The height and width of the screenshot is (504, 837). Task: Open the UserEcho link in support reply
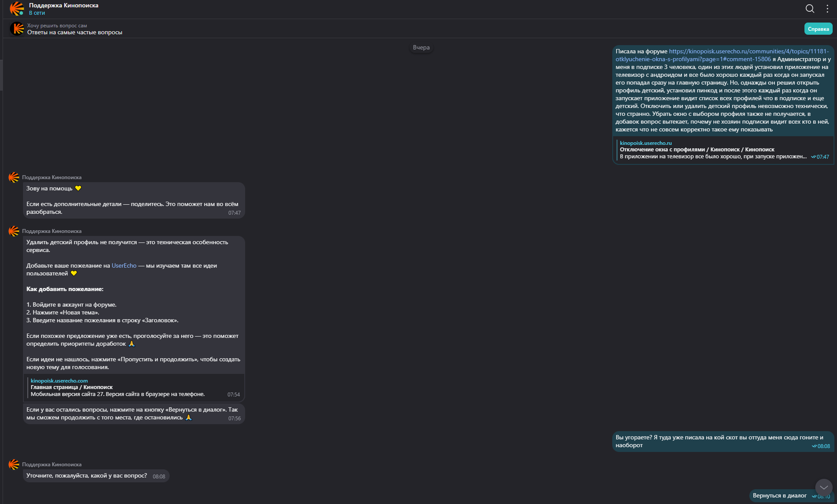(124, 266)
